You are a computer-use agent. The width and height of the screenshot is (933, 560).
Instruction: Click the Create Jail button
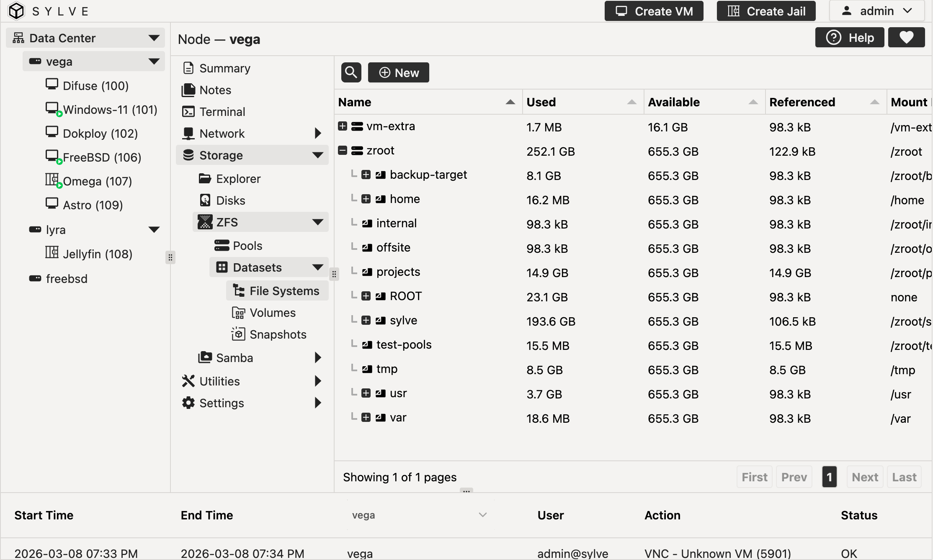(766, 11)
